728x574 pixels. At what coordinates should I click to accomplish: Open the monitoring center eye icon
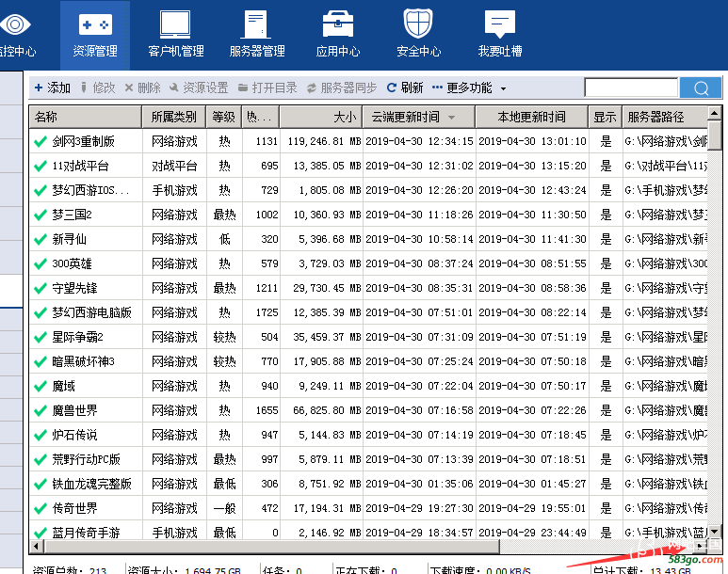pyautogui.click(x=14, y=24)
